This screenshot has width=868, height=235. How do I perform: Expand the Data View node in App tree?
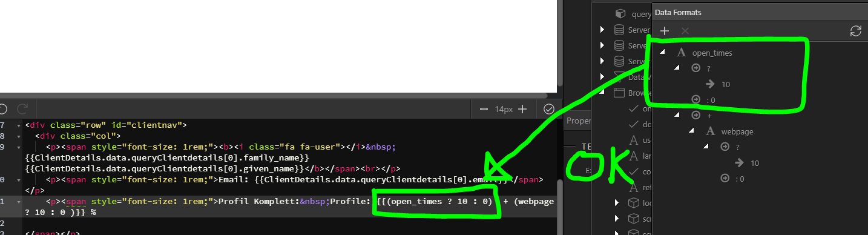click(602, 77)
